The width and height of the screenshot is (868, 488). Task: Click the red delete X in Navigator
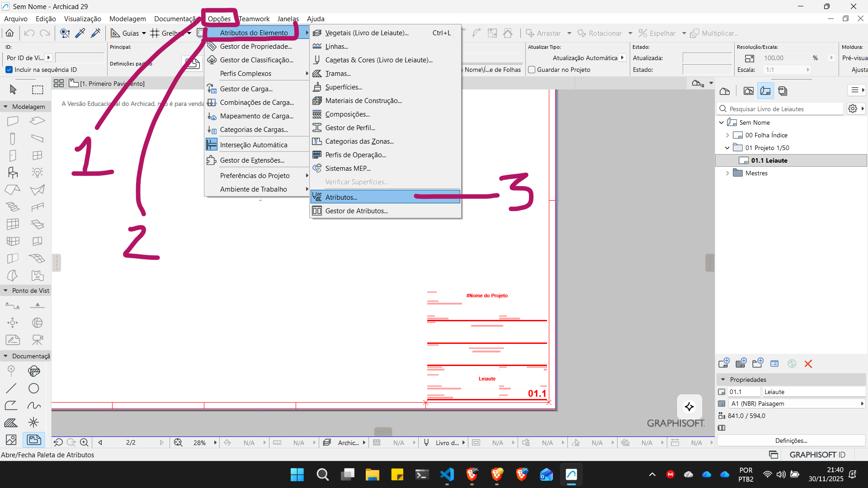(808, 364)
